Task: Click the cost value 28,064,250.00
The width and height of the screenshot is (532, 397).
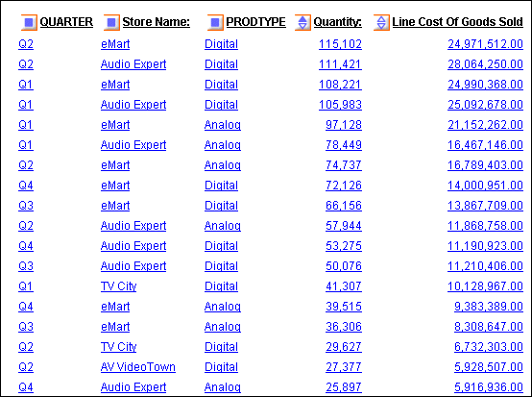Action: (485, 64)
